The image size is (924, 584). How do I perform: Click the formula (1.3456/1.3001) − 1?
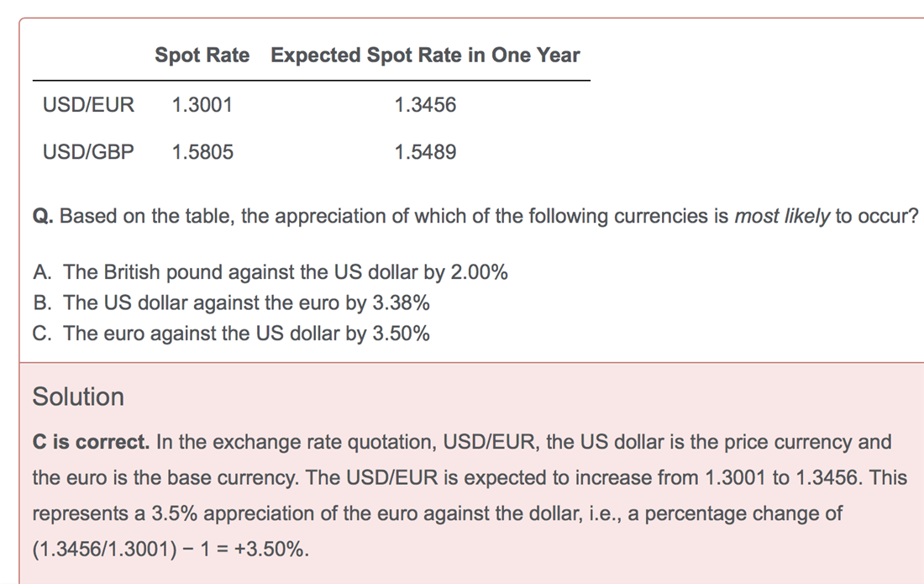pos(122,550)
